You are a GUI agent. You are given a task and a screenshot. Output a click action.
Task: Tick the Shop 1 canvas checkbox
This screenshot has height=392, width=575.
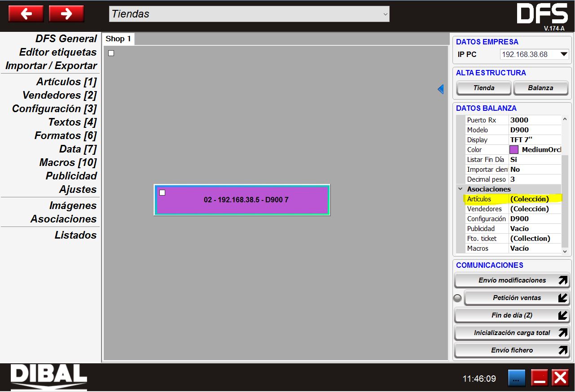[111, 53]
